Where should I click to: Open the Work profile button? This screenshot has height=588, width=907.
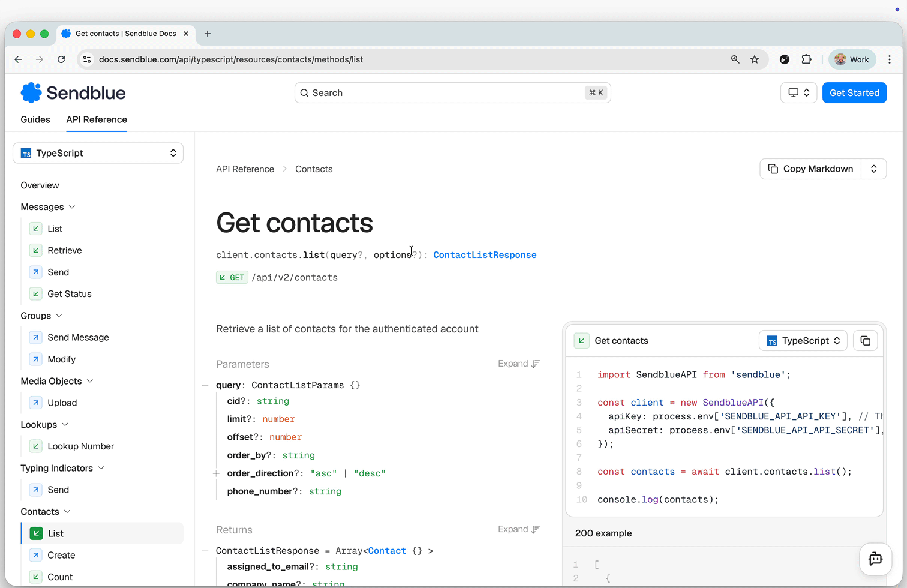coord(852,59)
